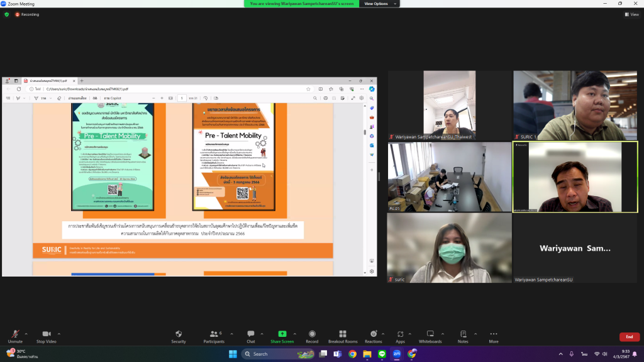The height and width of the screenshot is (362, 644).
Task: Expand the arrow beside Apps
Action: tap(409, 334)
